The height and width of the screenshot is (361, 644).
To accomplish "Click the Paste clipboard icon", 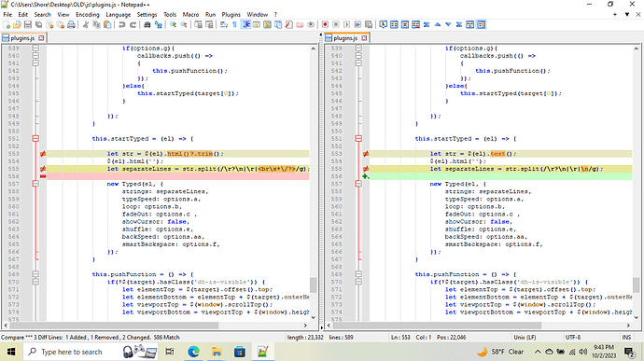I will [x=107, y=24].
